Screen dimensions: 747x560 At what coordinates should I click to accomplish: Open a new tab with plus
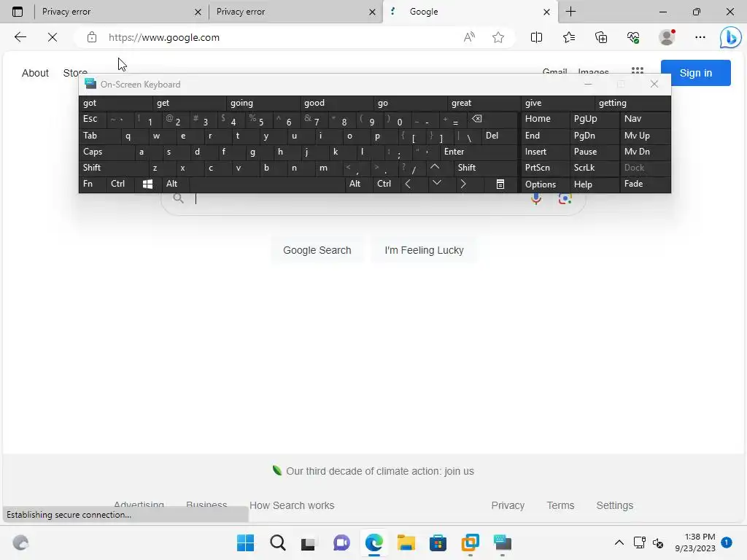click(570, 12)
